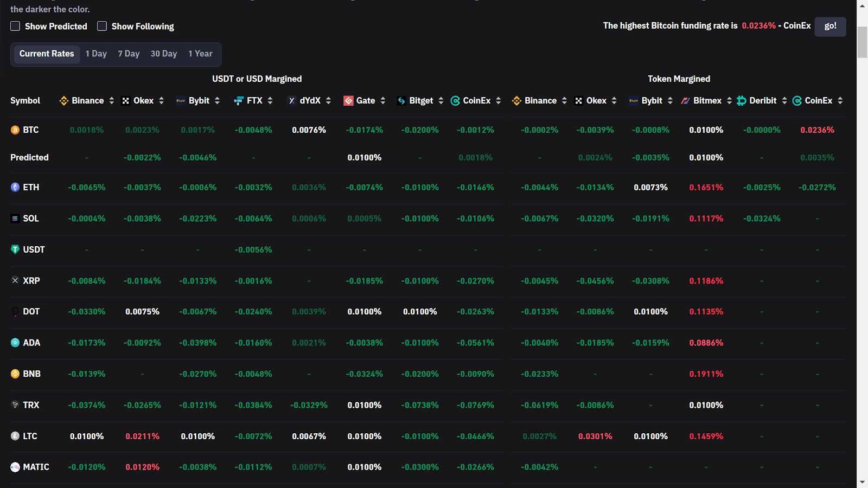Image resolution: width=868 pixels, height=488 pixels.
Task: Click the page scrollbar thumb
Action: click(863, 41)
